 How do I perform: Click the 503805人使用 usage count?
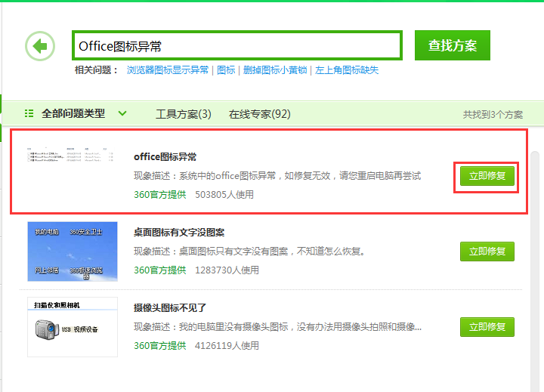coord(224,195)
